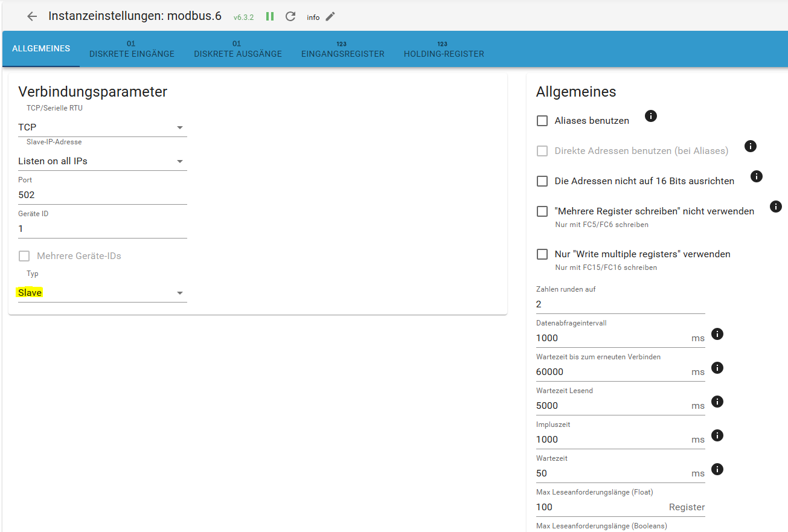Switch to the Holding-Register tab
The height and width of the screenshot is (532, 788).
point(444,49)
